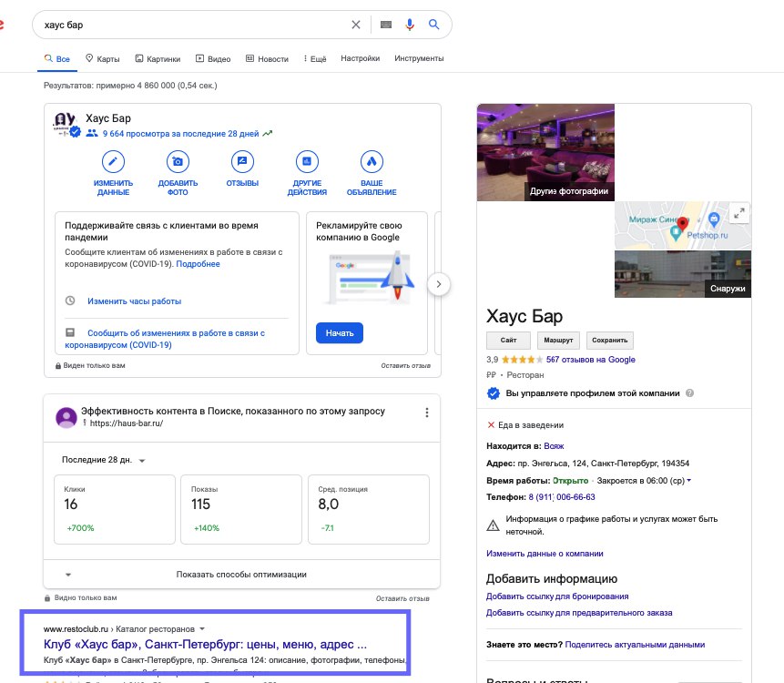Viewport: 784px width, 683px height.
Task: Start voice search with microphone icon
Action: 410,25
